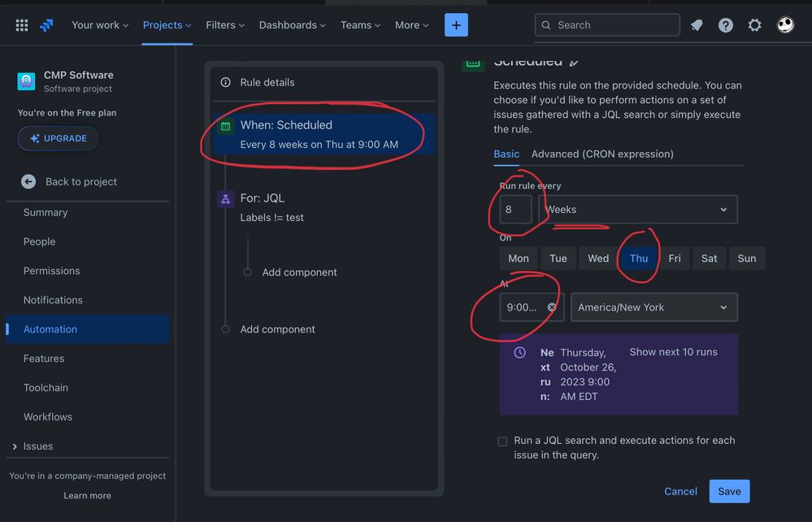Expand the Projects menu
Screen dimensions: 812x522
167,25
